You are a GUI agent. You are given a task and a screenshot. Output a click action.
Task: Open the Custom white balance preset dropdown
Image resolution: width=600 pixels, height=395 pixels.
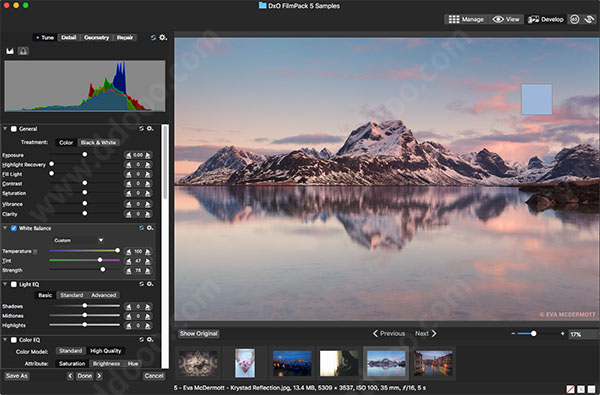[78, 240]
